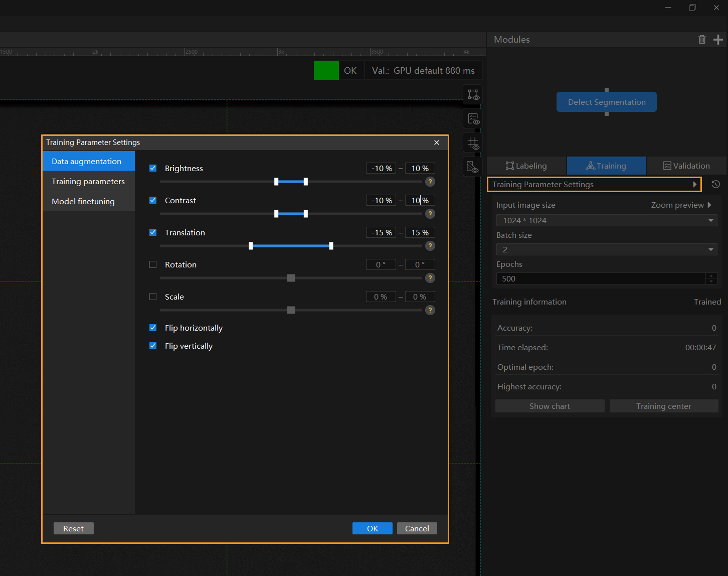The image size is (728, 576).
Task: Click Contrast minimum value field
Action: 381,200
